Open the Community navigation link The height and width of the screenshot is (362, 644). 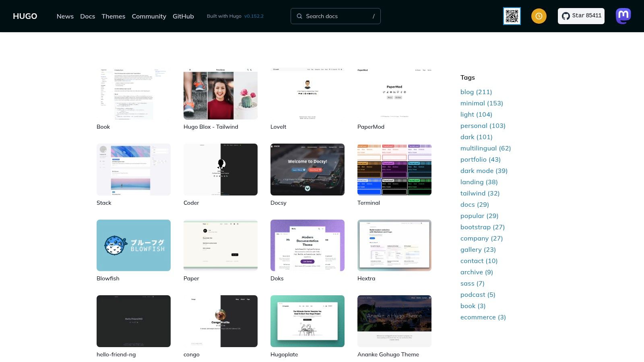click(x=149, y=16)
